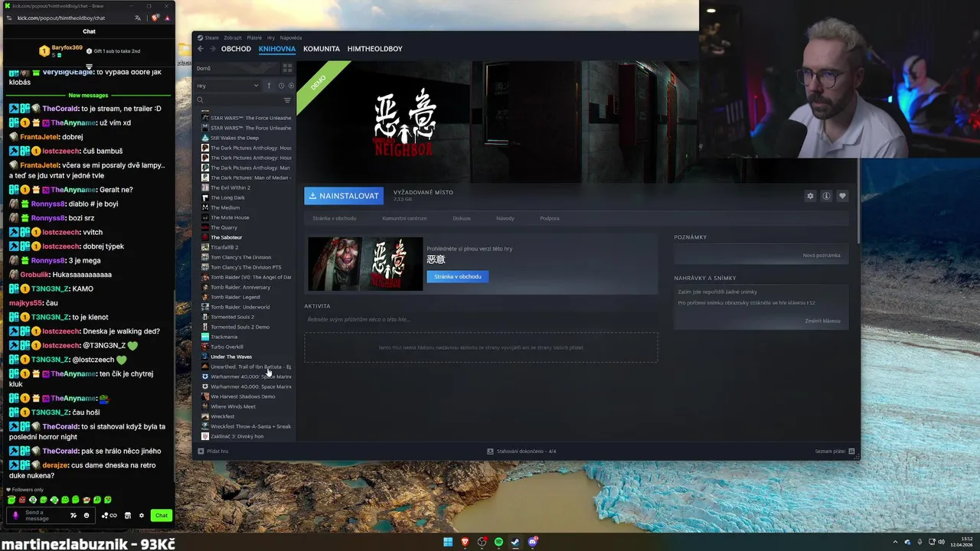Open Steam menu with logo
The width and height of the screenshot is (980, 551).
207,37
